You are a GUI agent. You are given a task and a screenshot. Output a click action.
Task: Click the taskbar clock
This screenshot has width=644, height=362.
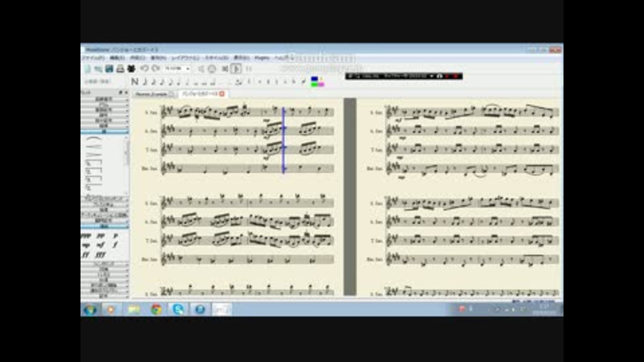[x=545, y=309]
